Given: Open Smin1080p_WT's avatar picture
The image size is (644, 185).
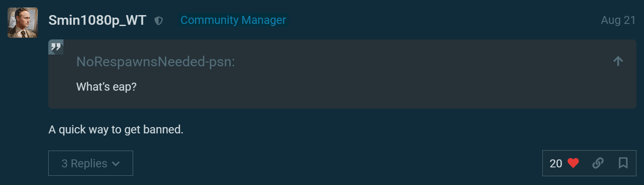Looking at the screenshot, I should coord(23,23).
